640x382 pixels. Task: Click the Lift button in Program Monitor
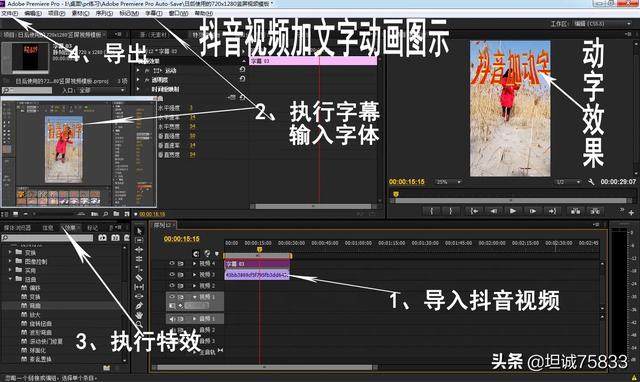point(576,211)
